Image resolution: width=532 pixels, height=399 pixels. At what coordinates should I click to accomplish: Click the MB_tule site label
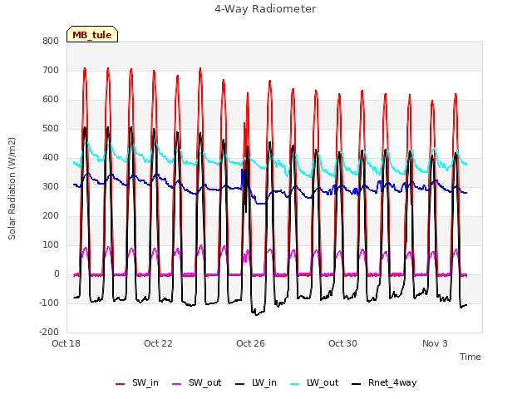click(92, 35)
